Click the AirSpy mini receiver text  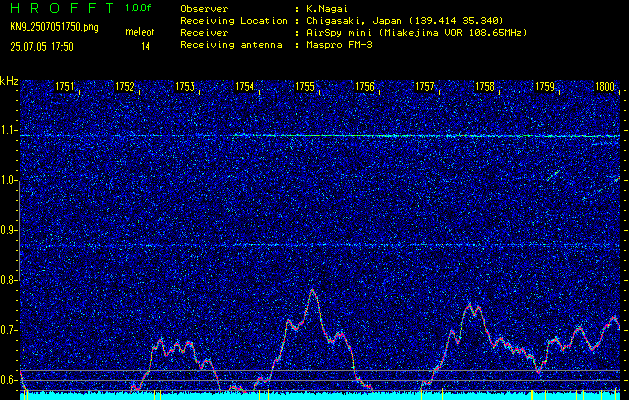[x=416, y=33]
